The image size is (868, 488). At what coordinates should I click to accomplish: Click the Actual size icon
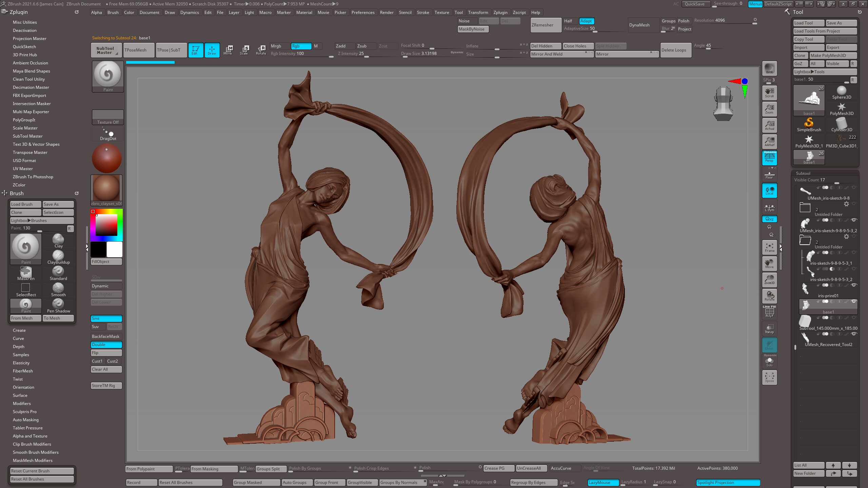click(769, 125)
